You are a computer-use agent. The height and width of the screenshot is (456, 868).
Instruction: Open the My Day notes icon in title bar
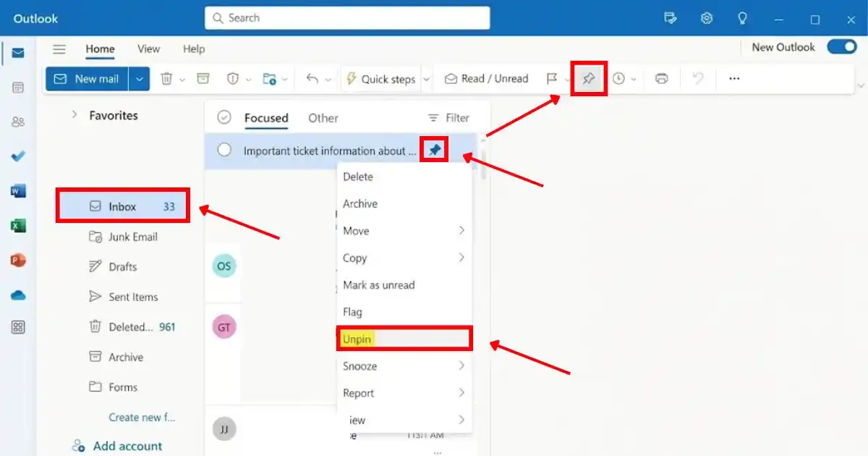click(x=671, y=18)
